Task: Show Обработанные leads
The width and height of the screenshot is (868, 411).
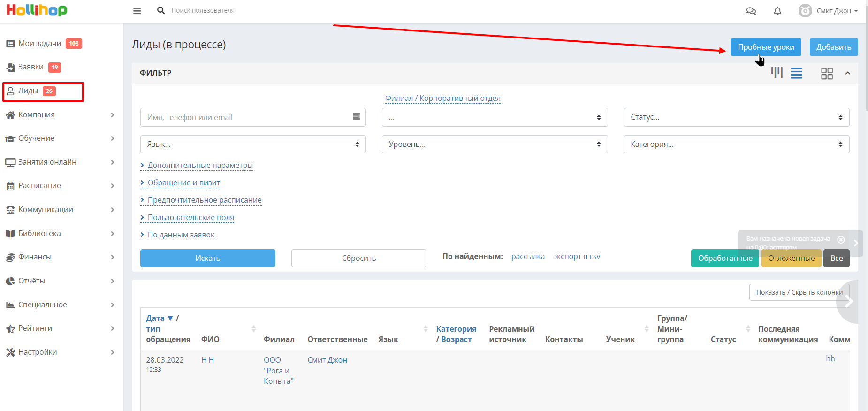Action: [725, 258]
